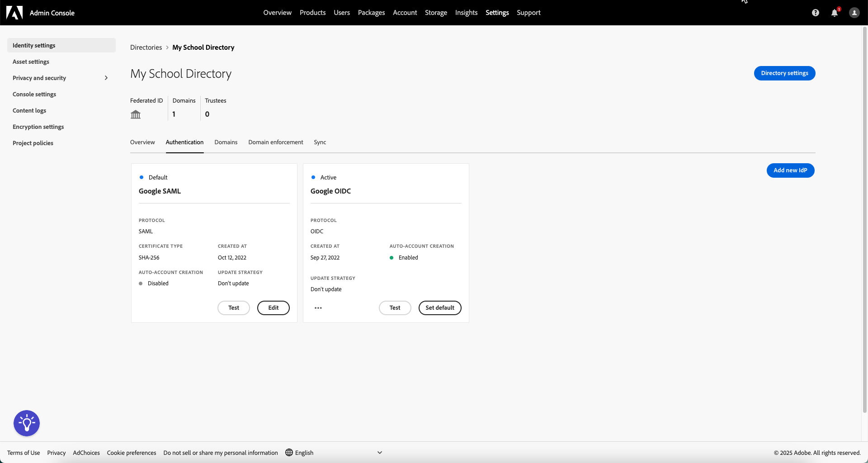This screenshot has height=463, width=868.
Task: Open Insights in top navigation
Action: coord(466,13)
